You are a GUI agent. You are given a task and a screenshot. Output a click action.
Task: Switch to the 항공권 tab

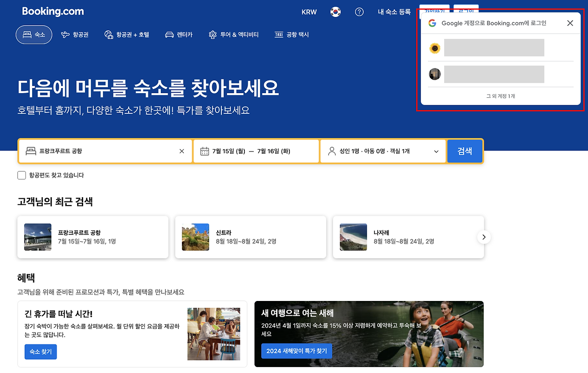[x=75, y=34]
